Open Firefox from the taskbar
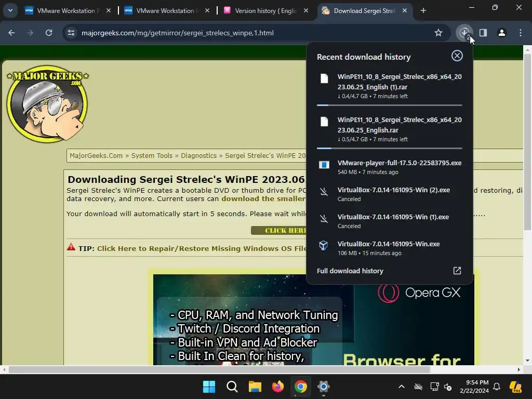The width and height of the screenshot is (532, 399). coord(278,387)
